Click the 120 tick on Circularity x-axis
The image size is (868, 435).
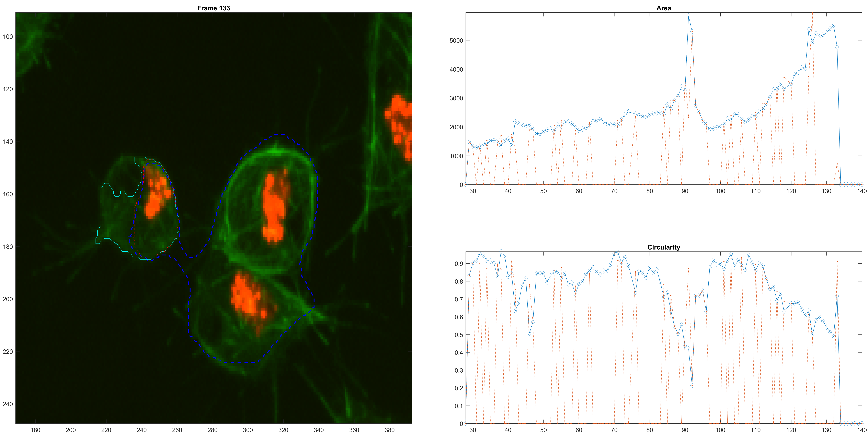(791, 430)
